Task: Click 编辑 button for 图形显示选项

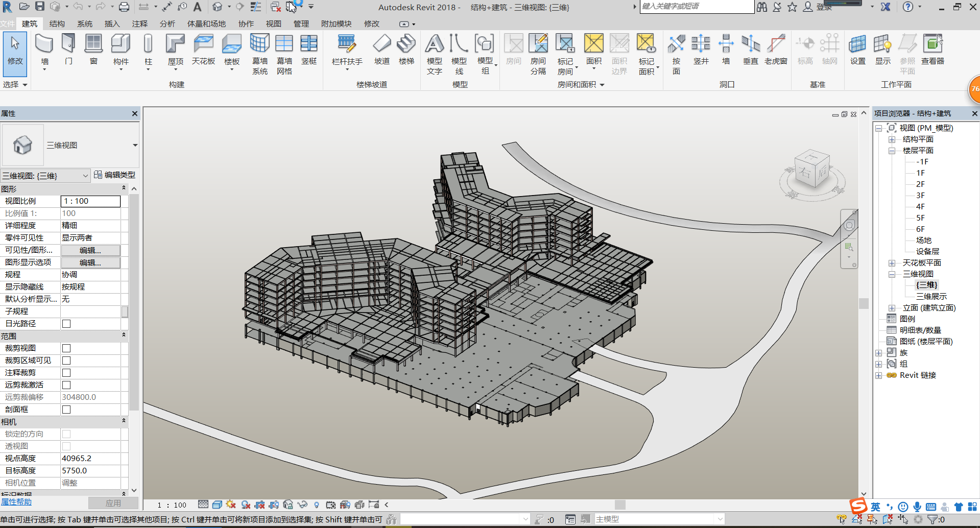Action: 91,262
